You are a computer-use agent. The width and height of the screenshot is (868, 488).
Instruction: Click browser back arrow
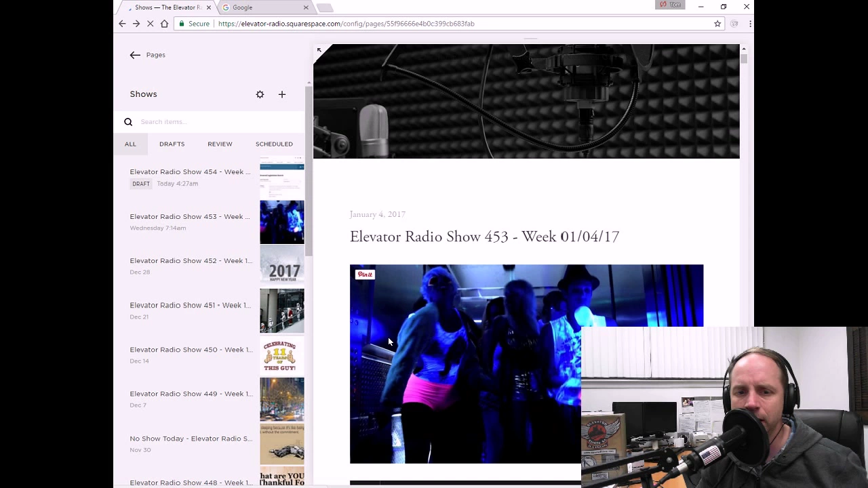pyautogui.click(x=122, y=24)
